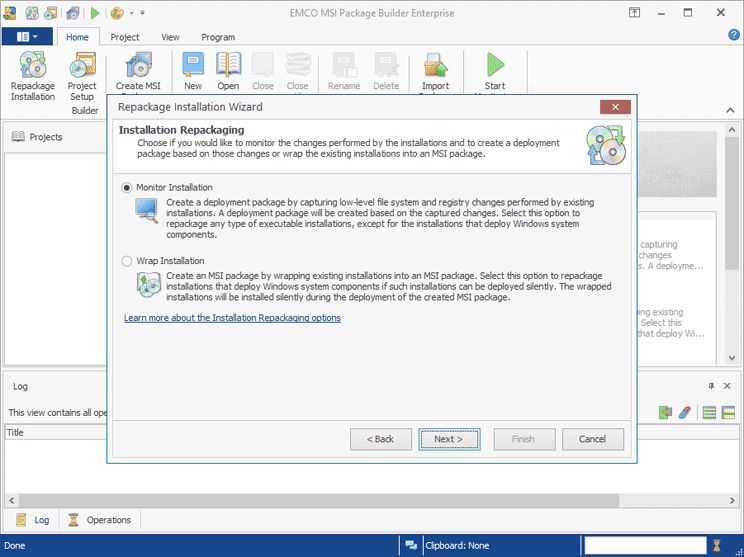Open the help question mark icon
Viewport: 744px width, 557px height.
pyautogui.click(x=734, y=35)
